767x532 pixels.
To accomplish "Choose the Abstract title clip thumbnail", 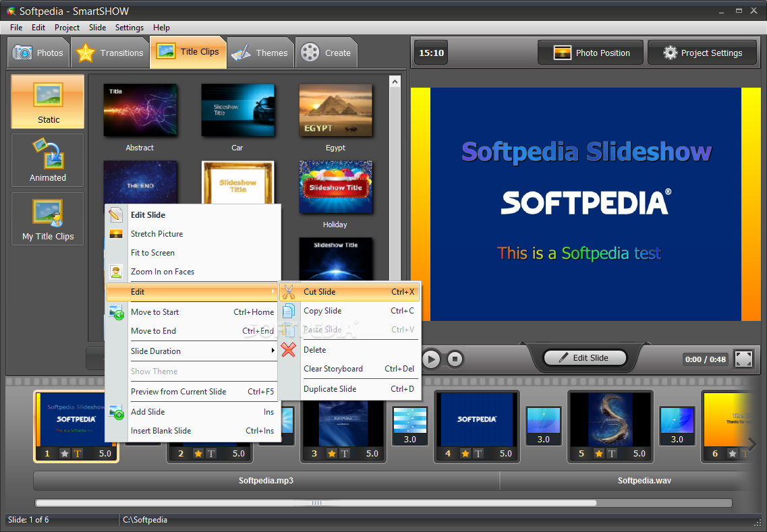I will pyautogui.click(x=140, y=110).
